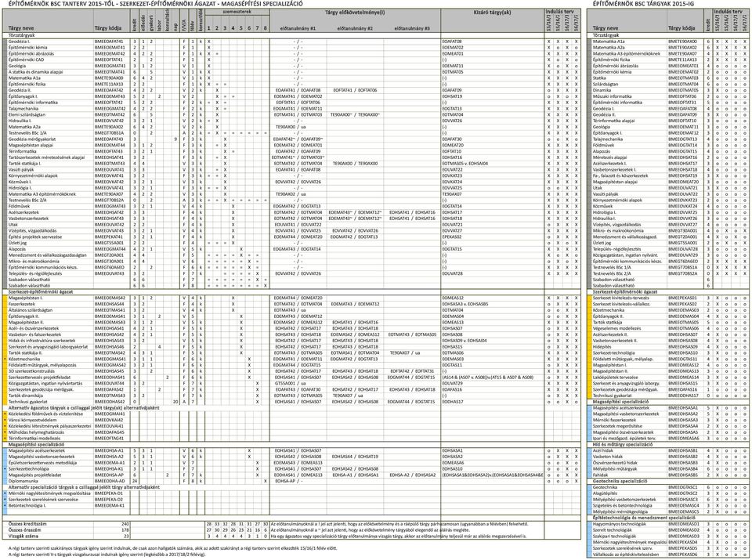
Task: Select the code BMEEOAFAT42 for Geodézia II.
Action: [x=109, y=91]
